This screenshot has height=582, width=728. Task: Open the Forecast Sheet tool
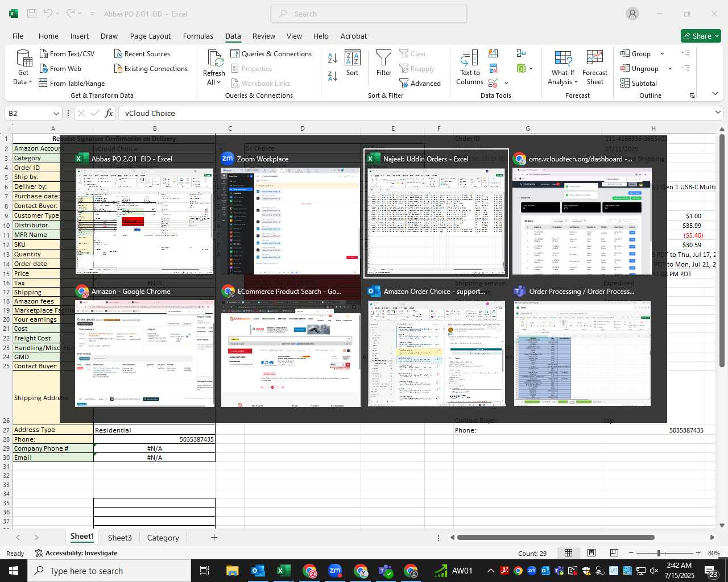coord(595,68)
